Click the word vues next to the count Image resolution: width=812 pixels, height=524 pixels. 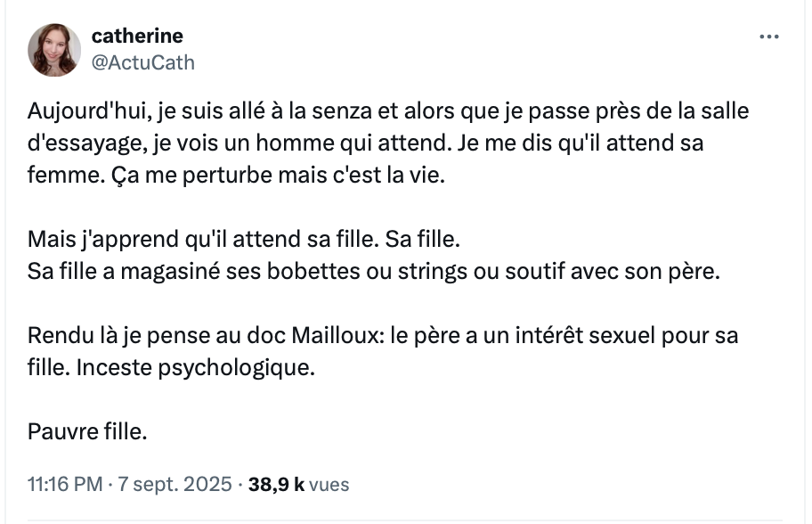pos(329,485)
